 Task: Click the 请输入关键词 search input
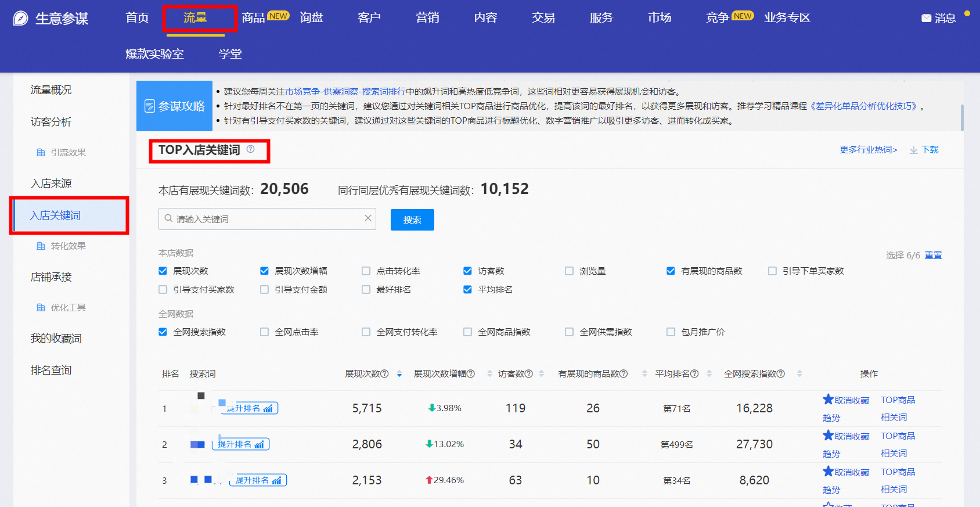tap(267, 219)
